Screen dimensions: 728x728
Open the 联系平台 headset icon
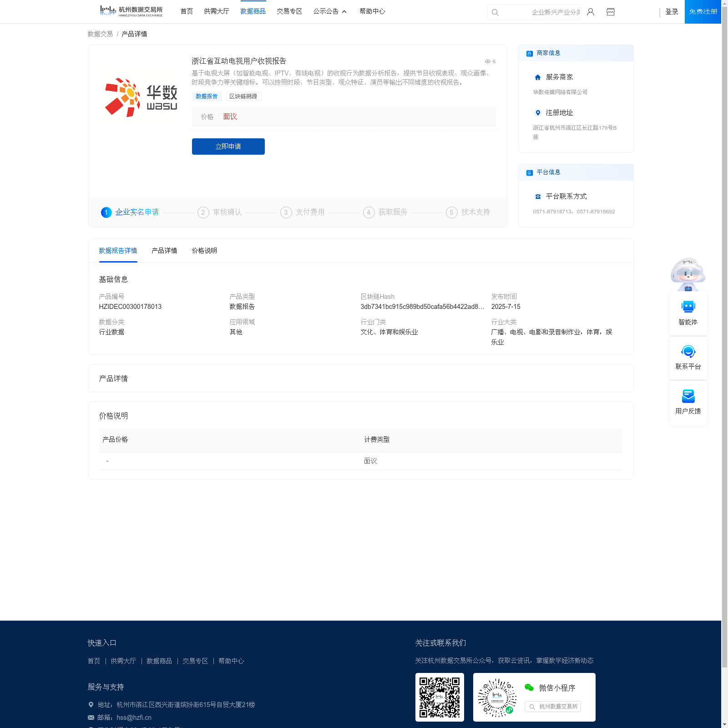(688, 351)
